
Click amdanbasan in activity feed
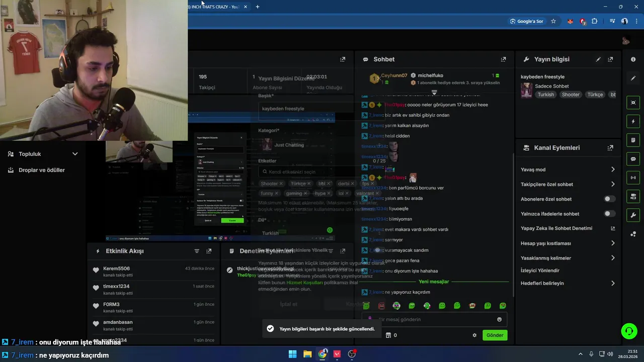[x=118, y=322]
